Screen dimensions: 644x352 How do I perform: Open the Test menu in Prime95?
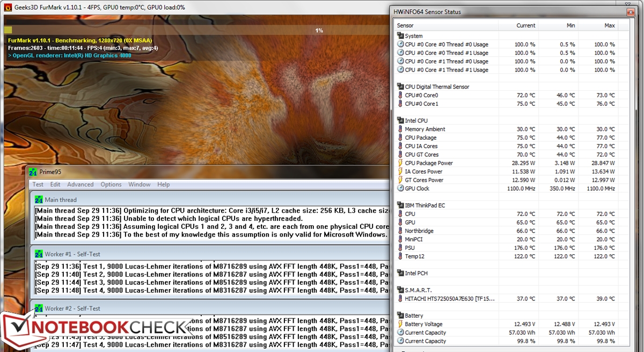coord(38,184)
